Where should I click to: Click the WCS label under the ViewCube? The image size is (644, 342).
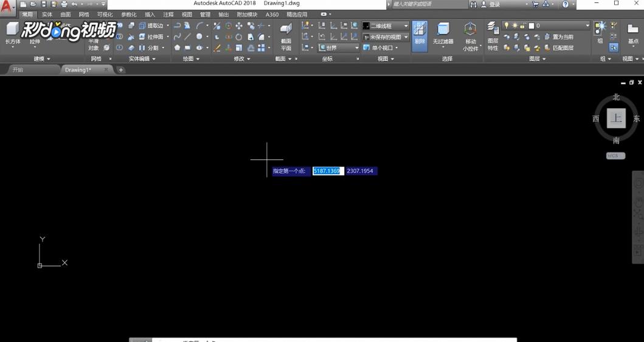coord(615,156)
